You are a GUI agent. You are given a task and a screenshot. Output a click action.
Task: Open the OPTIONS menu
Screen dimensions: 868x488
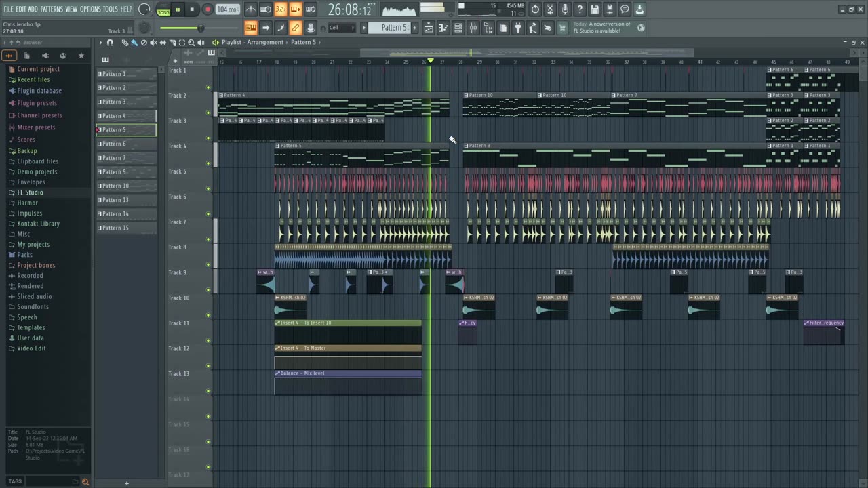(x=90, y=9)
